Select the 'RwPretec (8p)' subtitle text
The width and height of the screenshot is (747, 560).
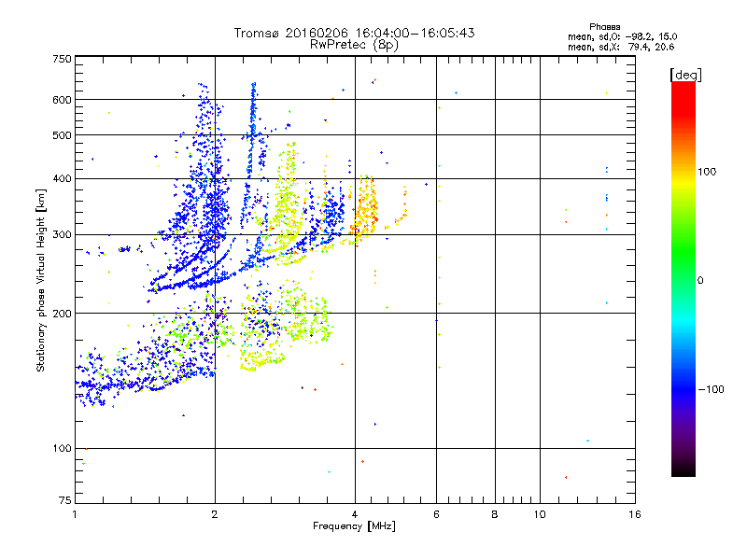[x=354, y=45]
